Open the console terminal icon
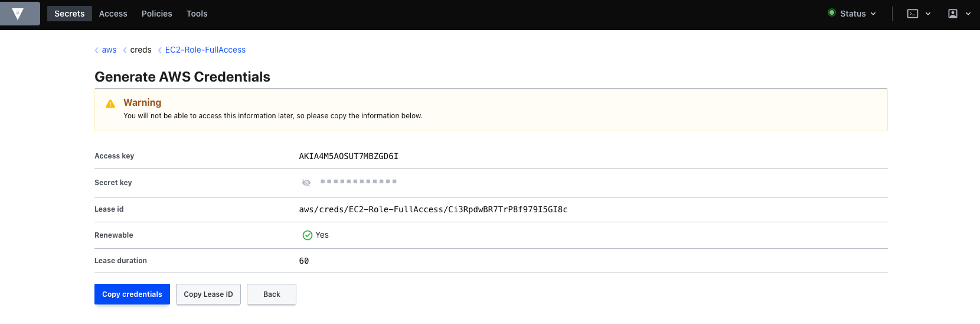Image resolution: width=980 pixels, height=324 pixels. [x=913, y=14]
